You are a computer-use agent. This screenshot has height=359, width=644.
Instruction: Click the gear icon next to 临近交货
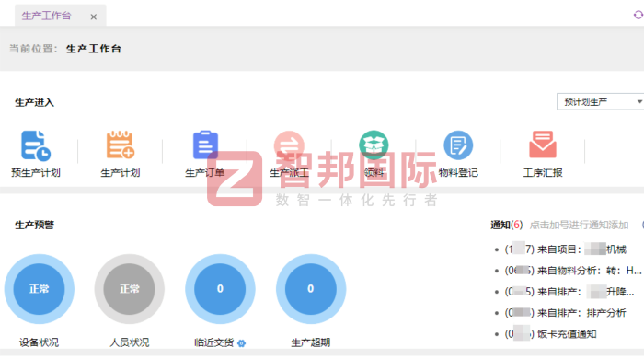pos(241,343)
